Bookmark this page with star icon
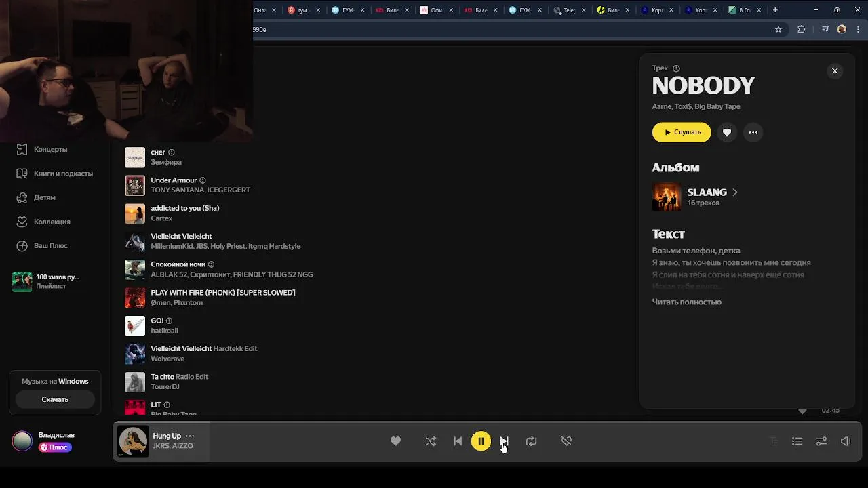 pyautogui.click(x=778, y=29)
